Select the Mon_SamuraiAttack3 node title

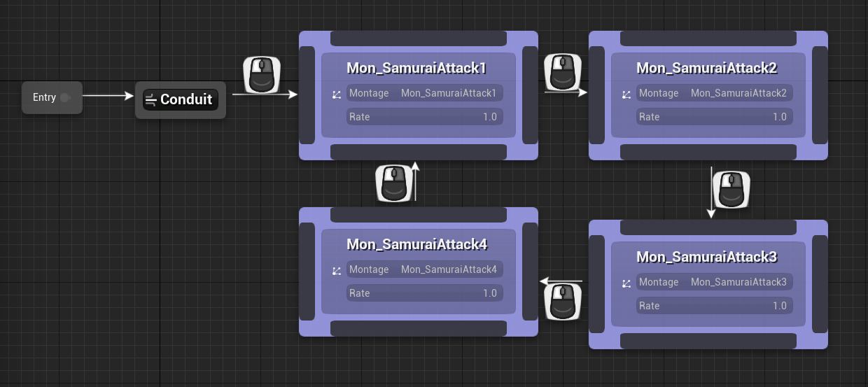(x=708, y=258)
